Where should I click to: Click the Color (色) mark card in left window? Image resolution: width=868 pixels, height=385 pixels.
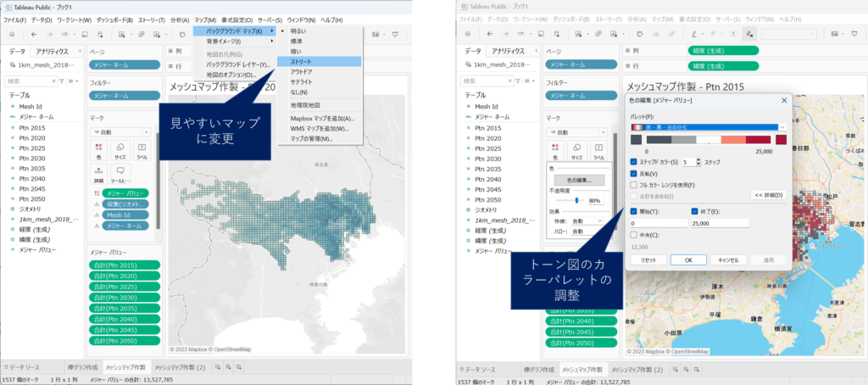(x=99, y=151)
